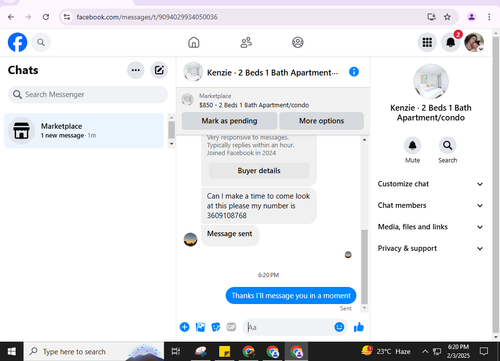Open the Facebook logo home link

tap(17, 42)
